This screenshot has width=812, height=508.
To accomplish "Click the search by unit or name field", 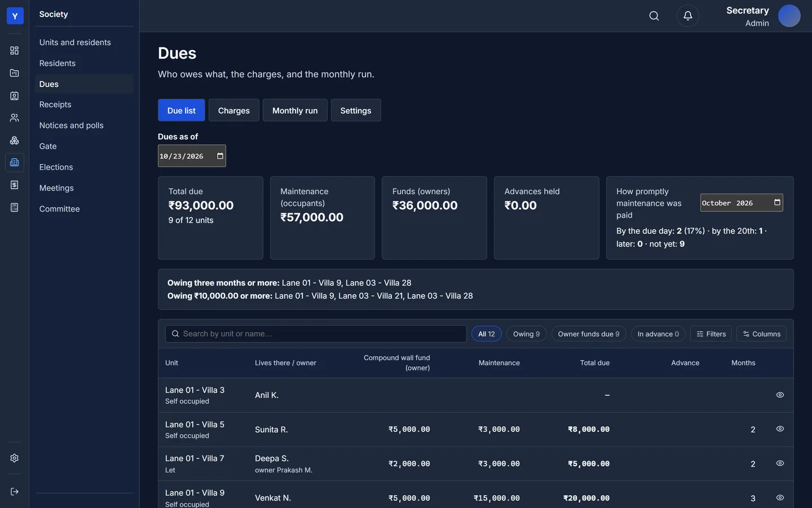I will [316, 334].
